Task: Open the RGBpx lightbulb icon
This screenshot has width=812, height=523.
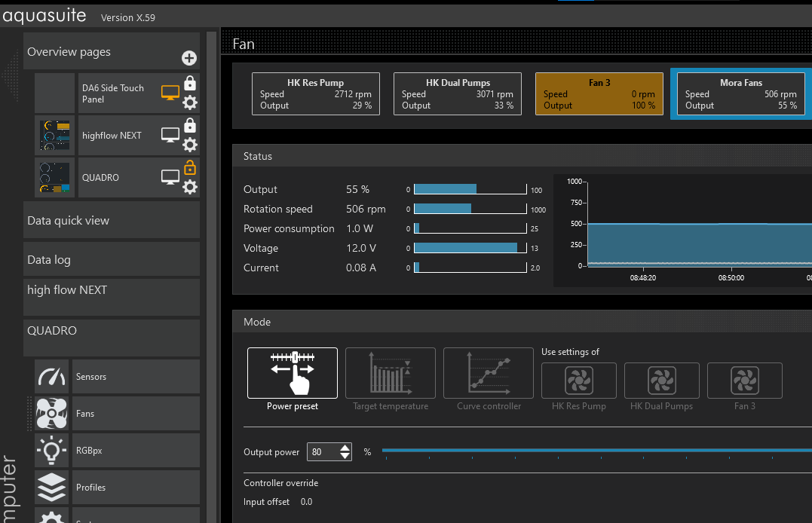Action: click(x=51, y=451)
